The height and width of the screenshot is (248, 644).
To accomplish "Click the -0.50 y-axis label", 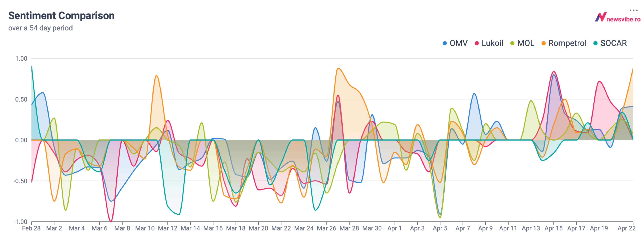I will coord(20,181).
